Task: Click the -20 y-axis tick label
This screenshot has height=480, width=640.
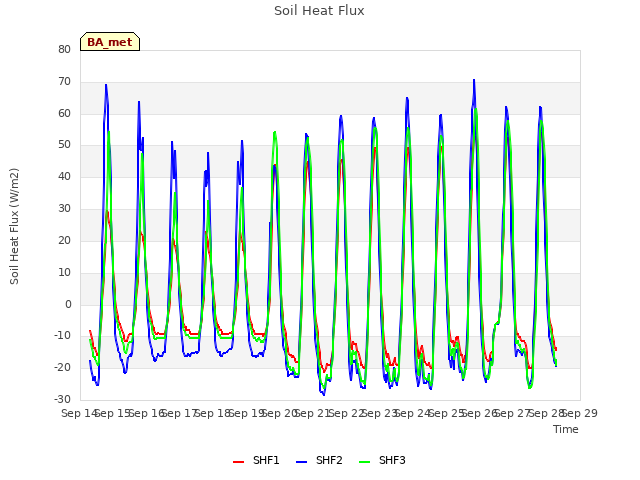Action: tap(63, 367)
